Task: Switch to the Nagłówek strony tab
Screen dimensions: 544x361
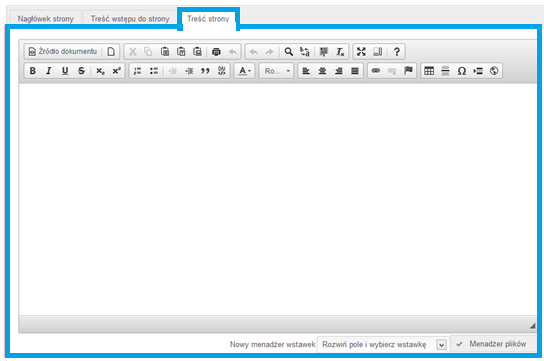Action: point(45,19)
